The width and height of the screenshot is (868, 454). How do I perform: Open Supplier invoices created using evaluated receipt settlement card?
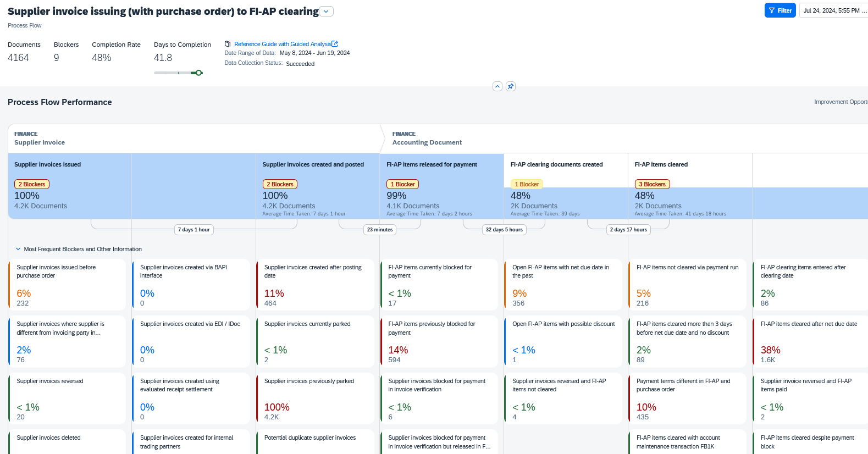[191, 398]
